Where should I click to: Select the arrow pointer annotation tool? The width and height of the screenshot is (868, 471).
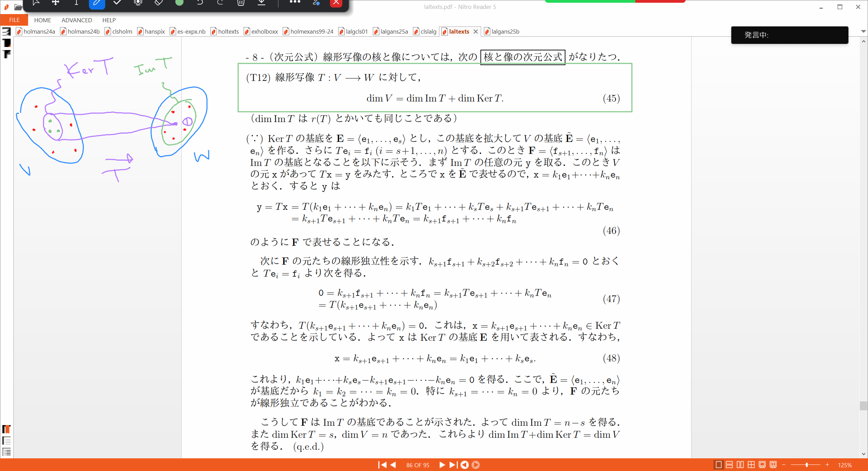36,3
